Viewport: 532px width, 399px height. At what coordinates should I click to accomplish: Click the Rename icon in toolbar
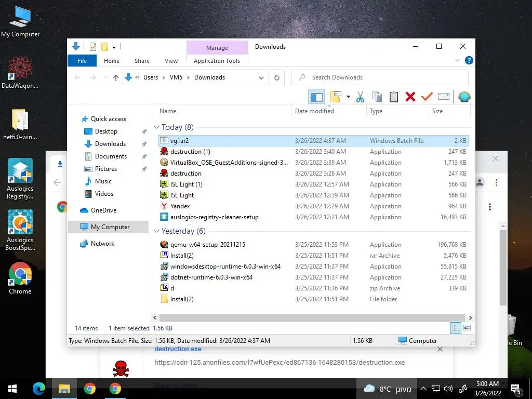[444, 97]
